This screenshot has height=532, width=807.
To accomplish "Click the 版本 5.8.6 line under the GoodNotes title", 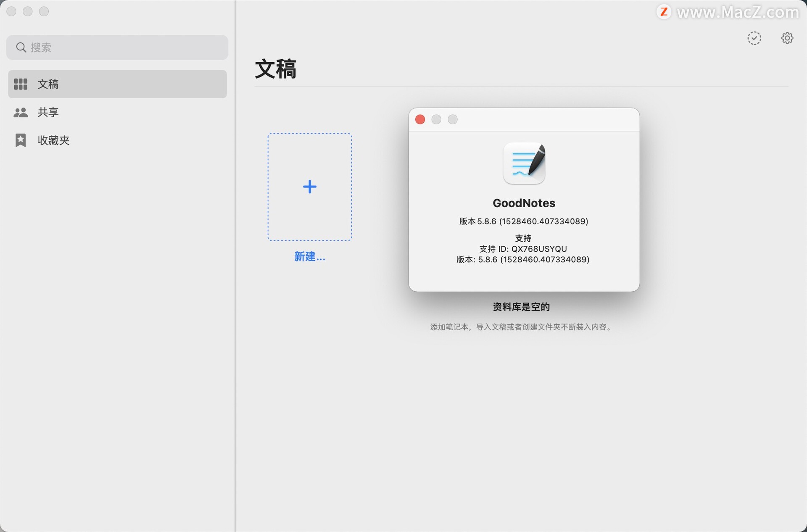I will pos(524,221).
